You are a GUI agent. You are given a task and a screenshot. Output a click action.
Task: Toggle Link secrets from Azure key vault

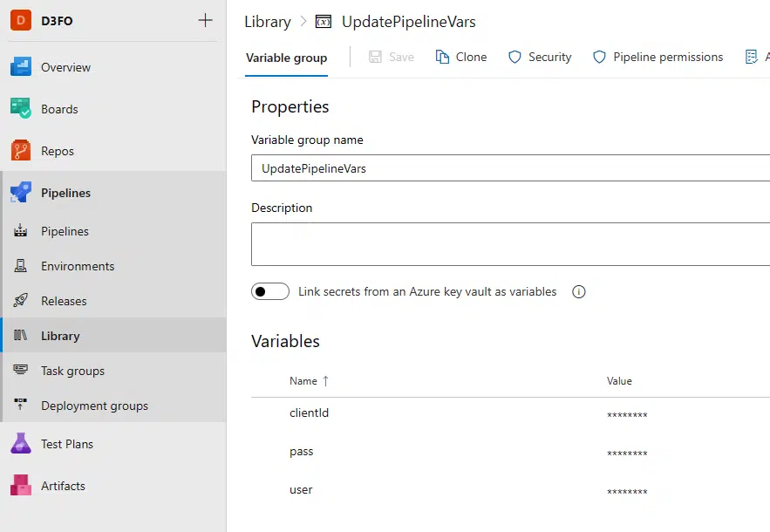tap(270, 292)
